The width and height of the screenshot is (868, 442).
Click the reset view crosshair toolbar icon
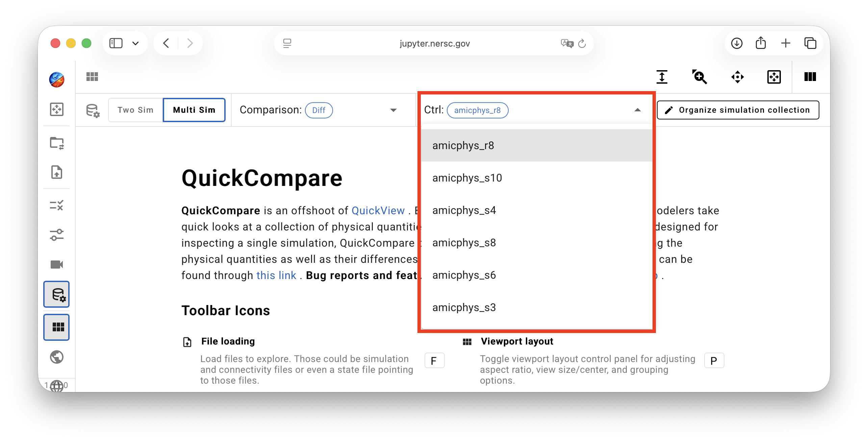(x=774, y=77)
